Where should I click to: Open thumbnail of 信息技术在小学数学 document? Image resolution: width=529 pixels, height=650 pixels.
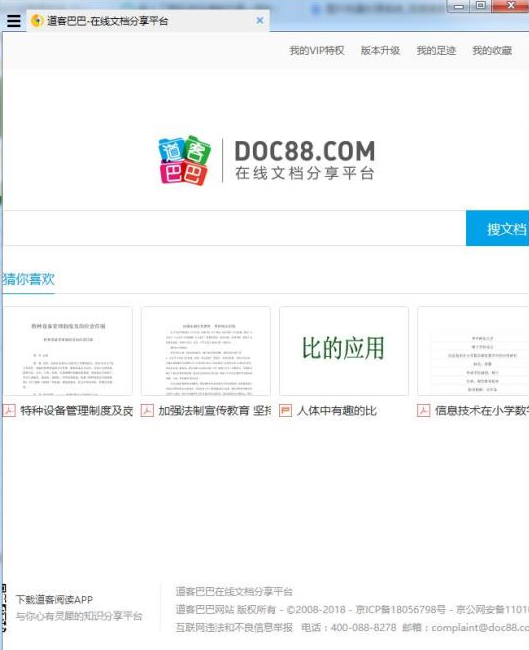pos(473,351)
